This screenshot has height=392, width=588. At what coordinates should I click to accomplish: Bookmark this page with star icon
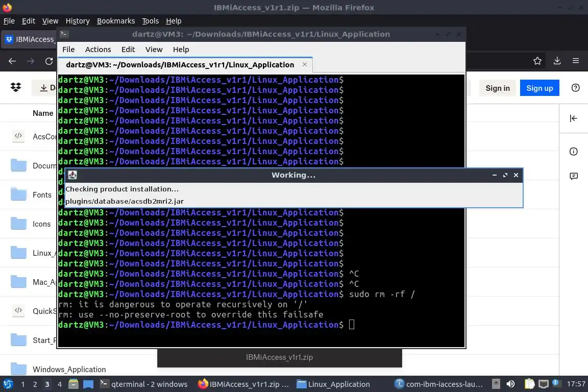[537, 61]
